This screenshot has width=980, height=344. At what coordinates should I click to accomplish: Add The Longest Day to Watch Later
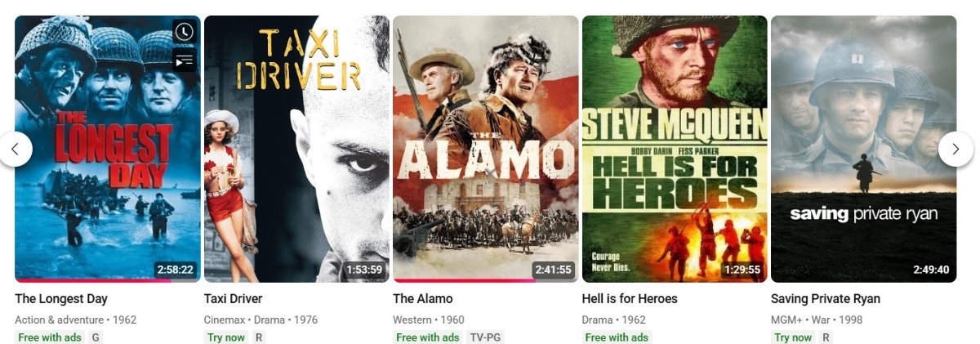tap(185, 31)
